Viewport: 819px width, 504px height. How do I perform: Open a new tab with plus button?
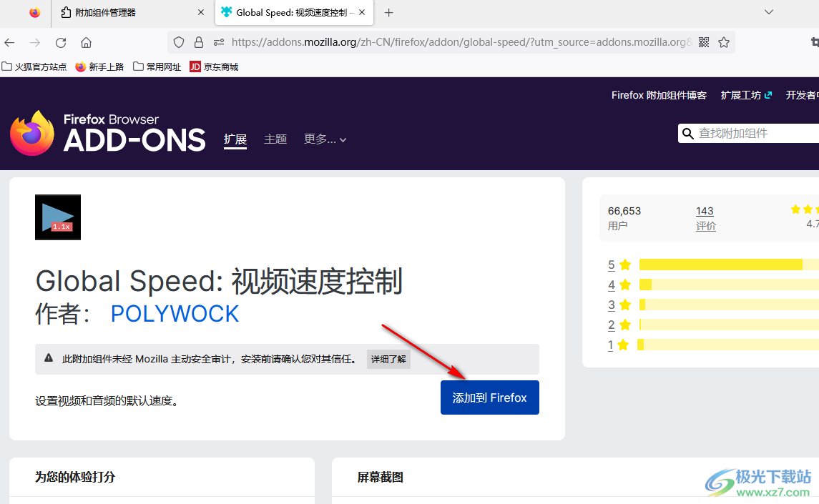[388, 13]
